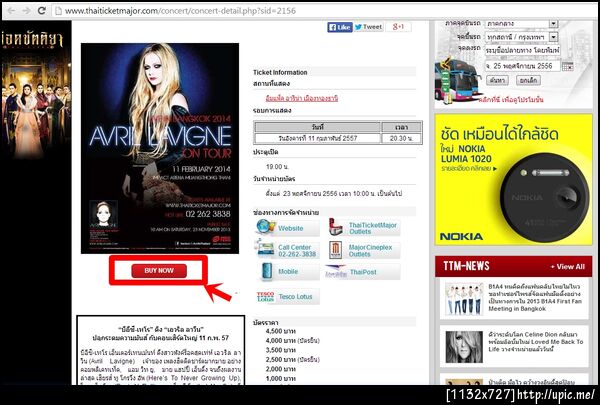Click the browser forward arrow

coord(26,10)
